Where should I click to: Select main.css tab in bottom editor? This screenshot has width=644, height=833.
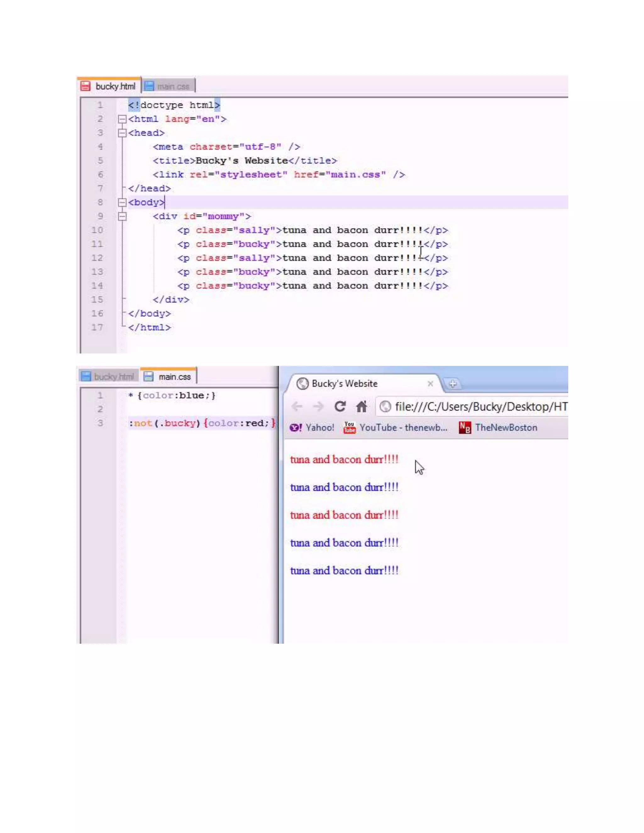click(168, 377)
